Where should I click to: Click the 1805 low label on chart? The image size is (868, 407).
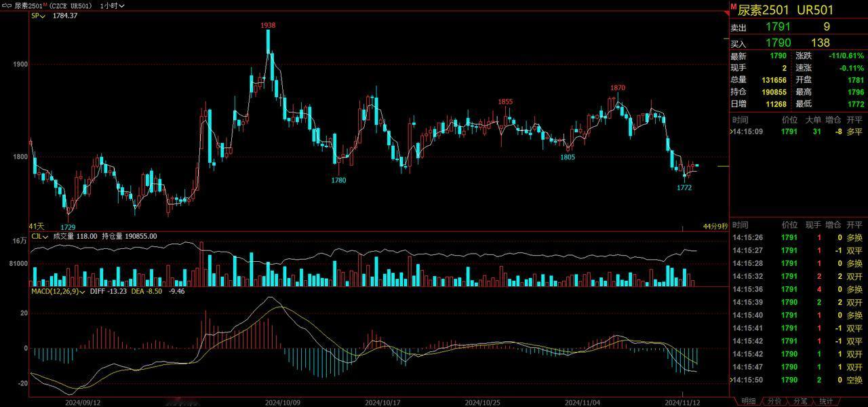tap(568, 157)
